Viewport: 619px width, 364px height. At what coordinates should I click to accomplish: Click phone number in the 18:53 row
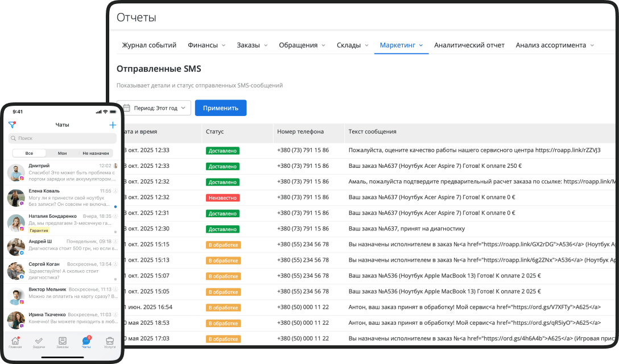(303, 322)
